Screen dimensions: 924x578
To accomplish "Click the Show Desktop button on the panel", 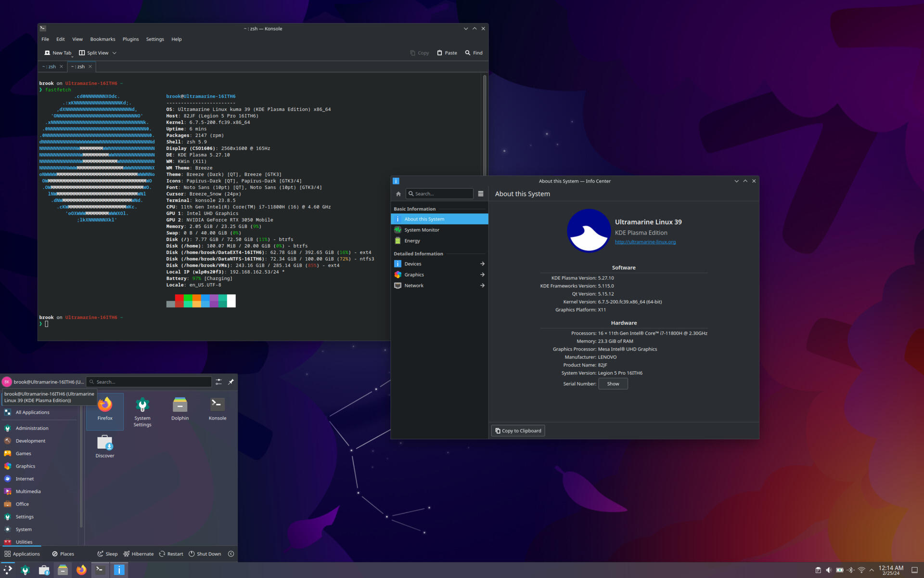I will tap(915, 570).
